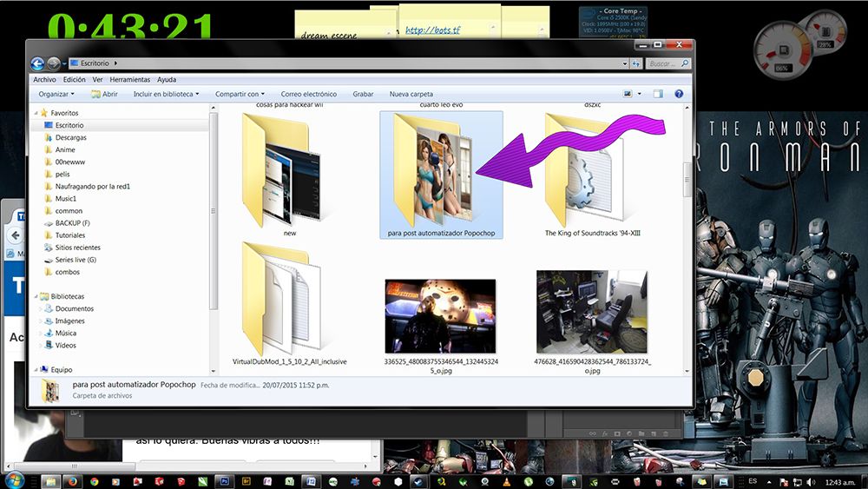Select Naufragando por la red1
Image resolution: width=868 pixels, height=489 pixels.
point(93,187)
